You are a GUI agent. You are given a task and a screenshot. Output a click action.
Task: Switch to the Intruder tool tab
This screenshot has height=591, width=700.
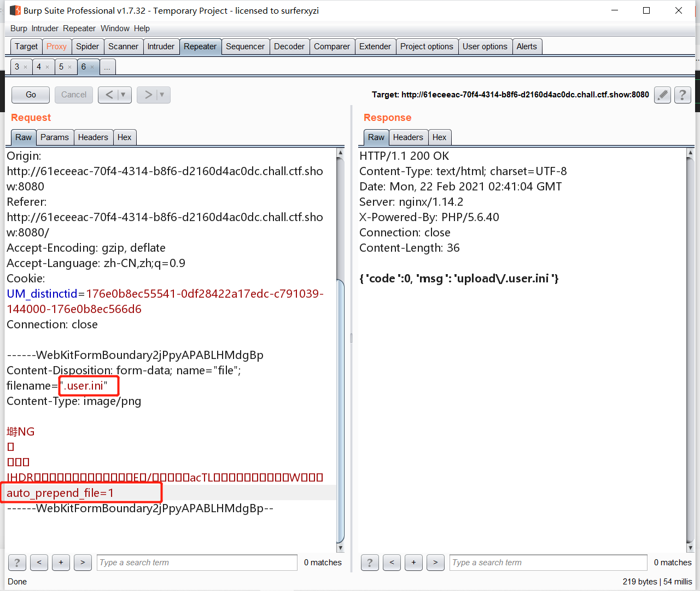tap(161, 47)
